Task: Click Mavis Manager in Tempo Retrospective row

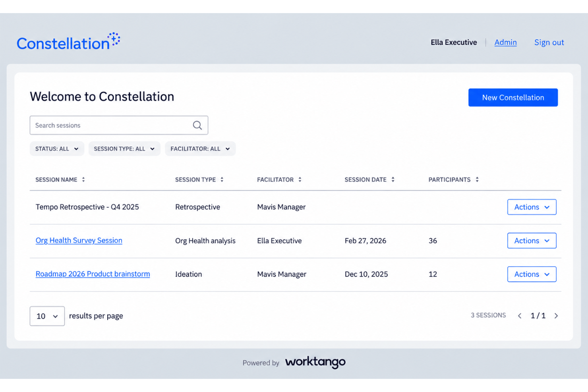Action: point(281,207)
